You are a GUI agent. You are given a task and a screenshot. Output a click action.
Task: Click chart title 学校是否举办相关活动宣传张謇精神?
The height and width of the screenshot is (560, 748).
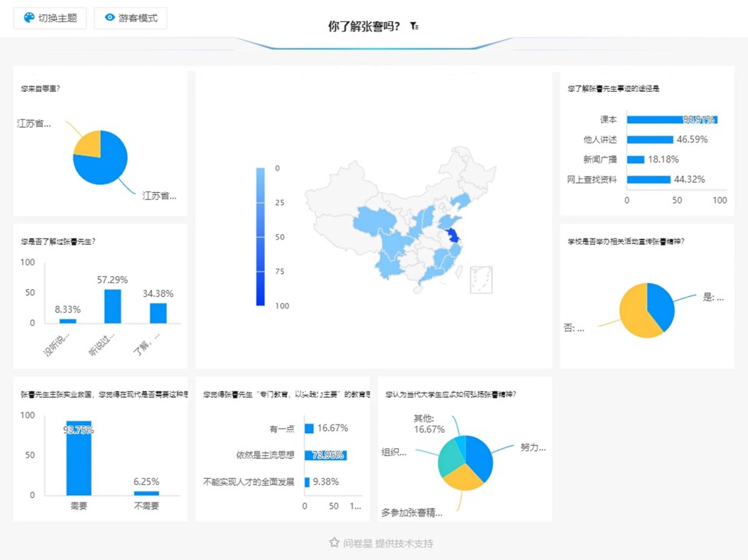click(626, 242)
